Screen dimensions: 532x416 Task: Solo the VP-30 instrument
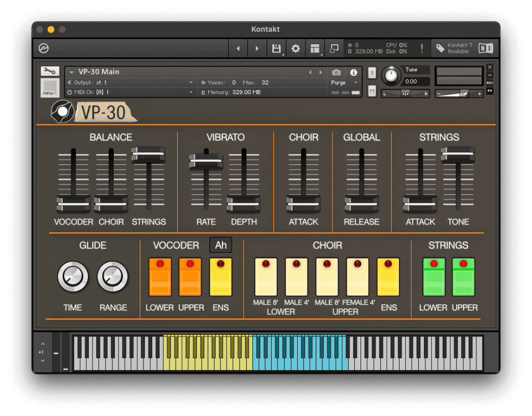372,73
